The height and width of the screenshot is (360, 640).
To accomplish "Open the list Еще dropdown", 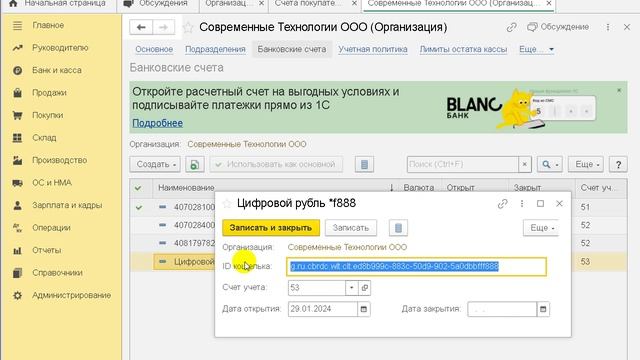I will click(586, 164).
